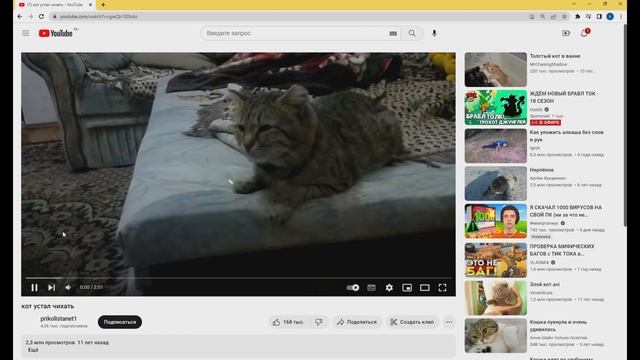This screenshot has width=640, height=360.
Task: Pause the cat video
Action: pyautogui.click(x=34, y=287)
